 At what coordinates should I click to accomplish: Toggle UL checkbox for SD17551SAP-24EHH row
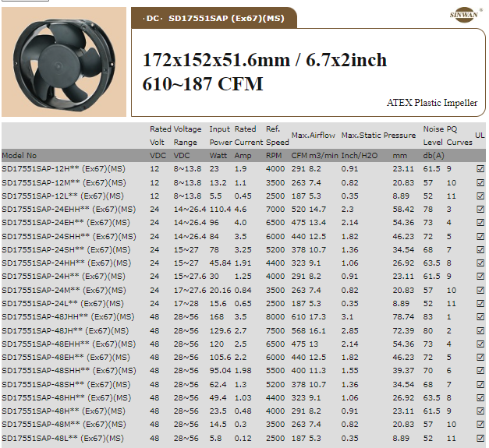(x=480, y=209)
